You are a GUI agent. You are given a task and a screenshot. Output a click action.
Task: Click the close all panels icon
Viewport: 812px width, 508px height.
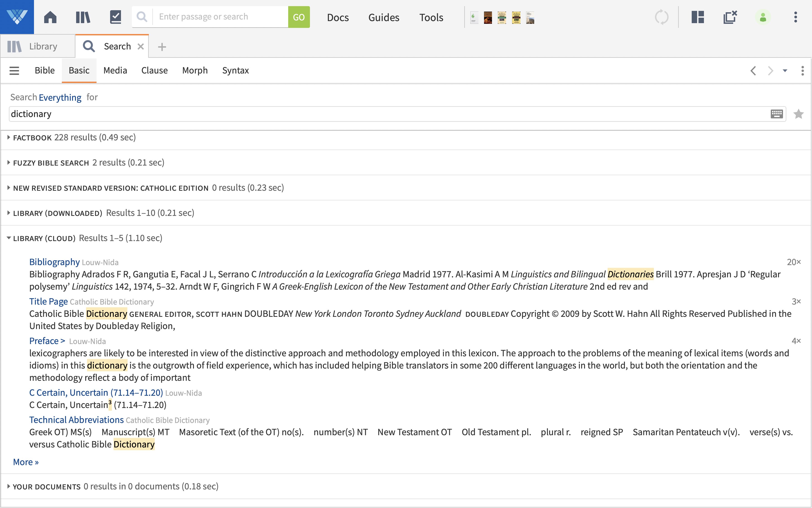(730, 17)
